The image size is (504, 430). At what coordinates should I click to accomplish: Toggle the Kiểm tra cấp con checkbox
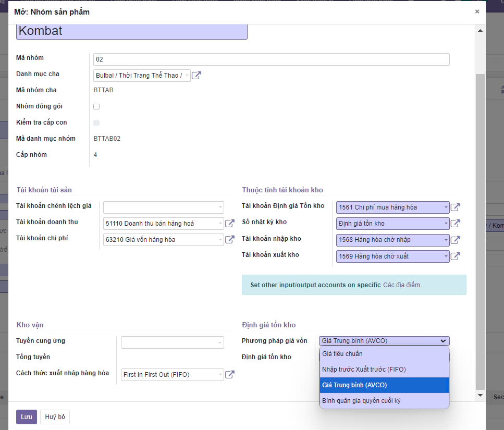tap(96, 123)
